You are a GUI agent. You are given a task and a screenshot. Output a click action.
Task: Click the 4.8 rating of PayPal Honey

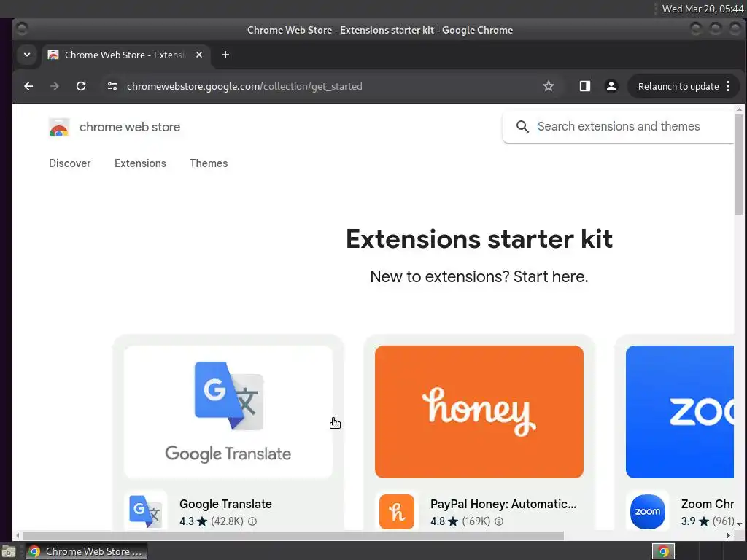pyautogui.click(x=438, y=521)
